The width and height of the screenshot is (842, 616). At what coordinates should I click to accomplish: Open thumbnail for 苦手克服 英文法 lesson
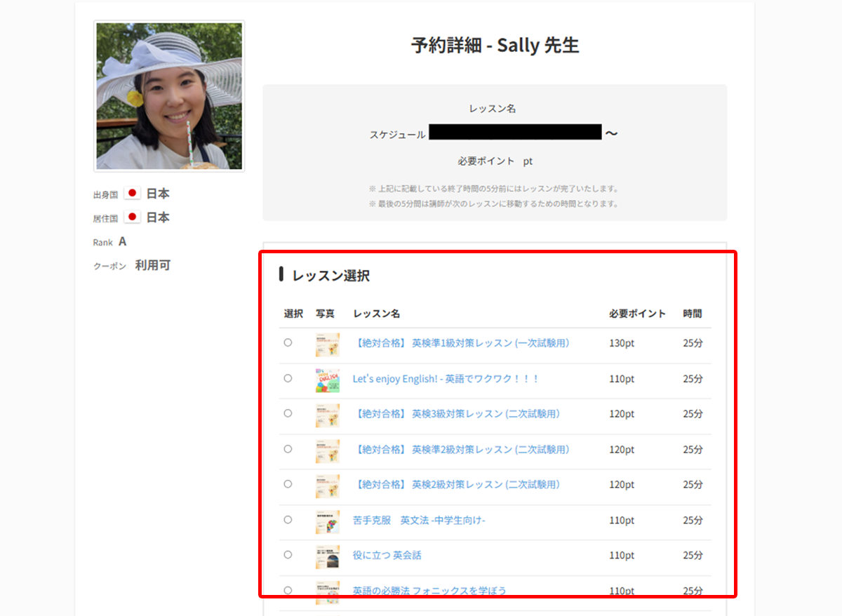[x=327, y=521]
